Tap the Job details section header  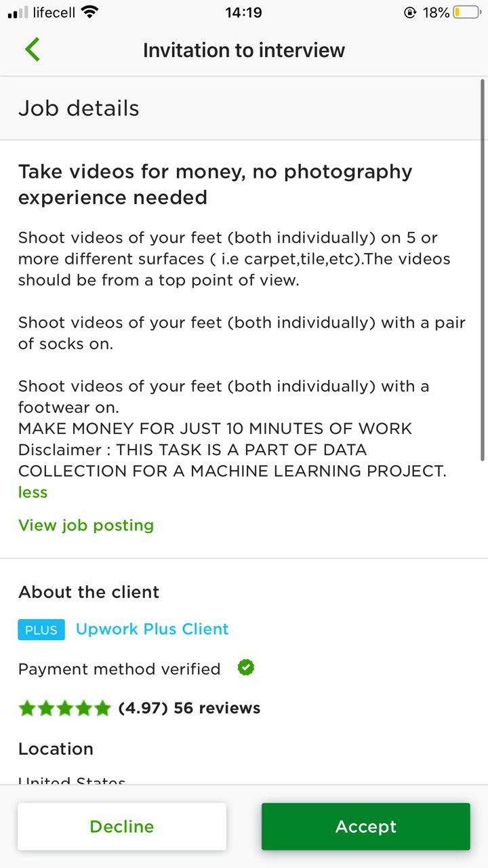point(79,108)
